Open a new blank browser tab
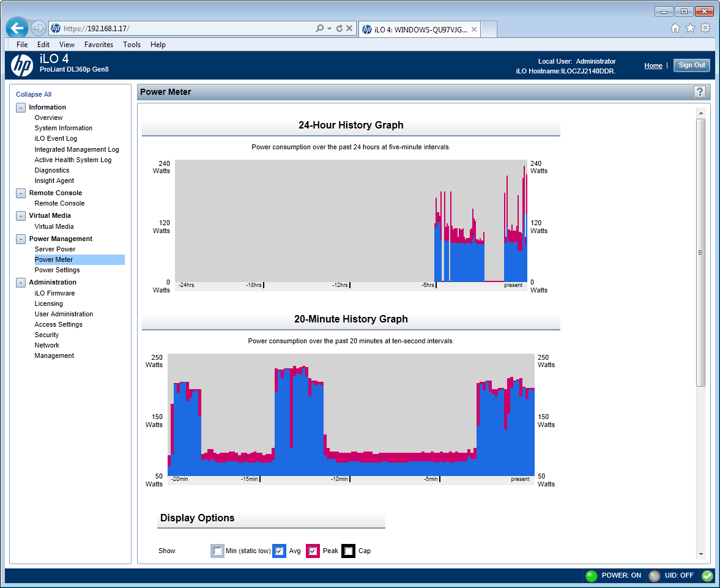This screenshot has height=588, width=720. (489, 29)
